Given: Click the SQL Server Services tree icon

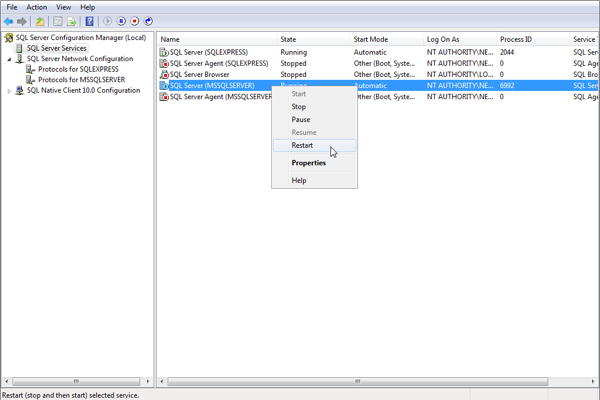Looking at the screenshot, I should (x=19, y=48).
